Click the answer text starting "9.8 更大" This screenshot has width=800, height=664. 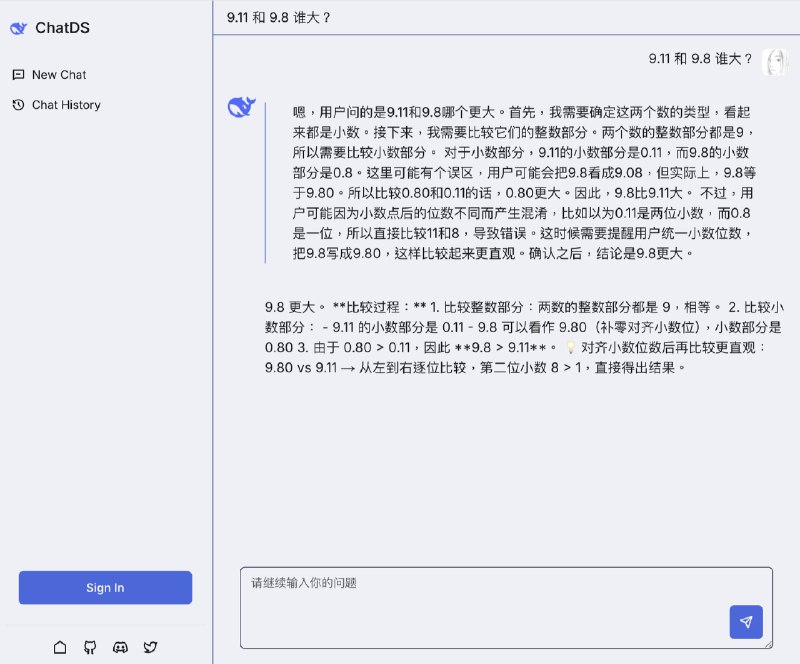click(x=524, y=337)
